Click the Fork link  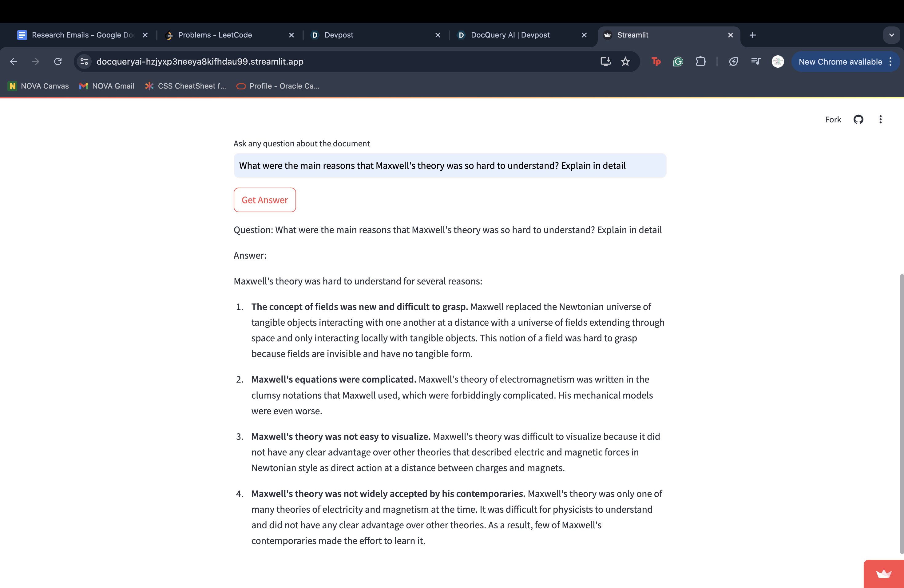(x=833, y=120)
